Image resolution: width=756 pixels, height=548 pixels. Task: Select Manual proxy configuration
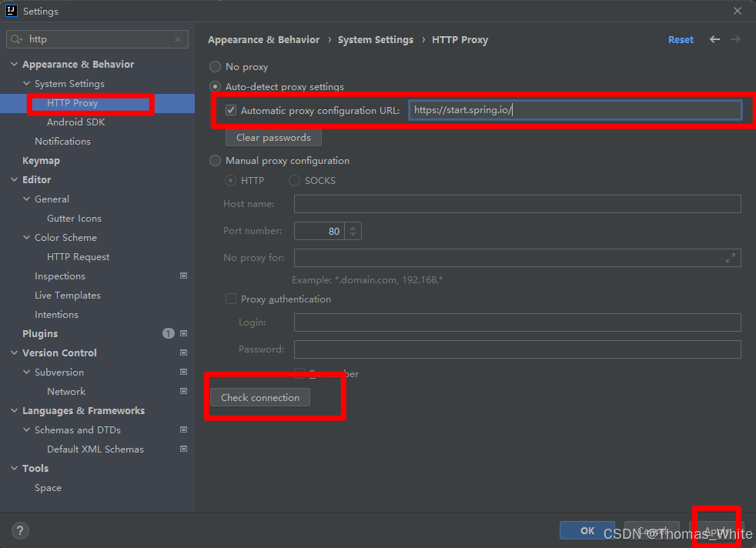215,160
